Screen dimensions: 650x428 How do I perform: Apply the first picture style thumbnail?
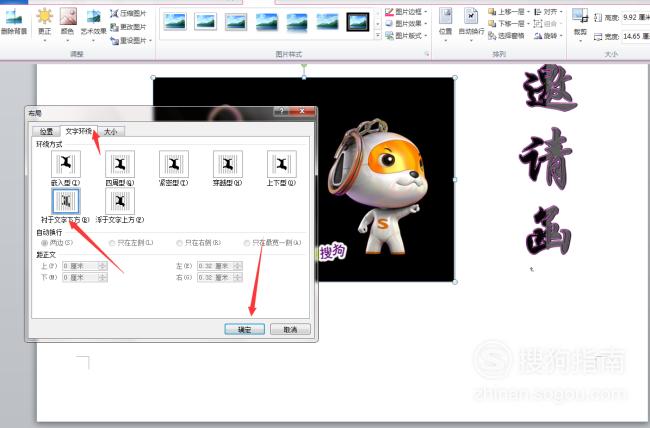coord(175,22)
